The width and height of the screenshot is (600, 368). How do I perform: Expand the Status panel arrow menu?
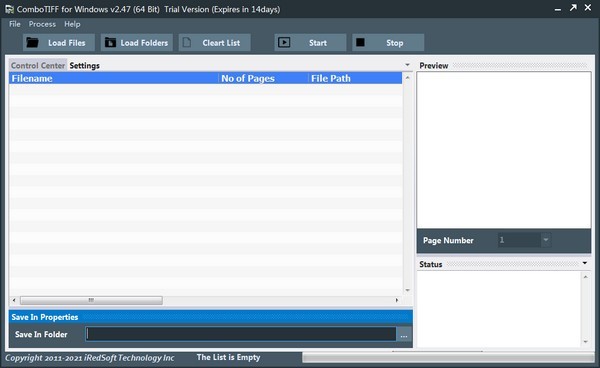coord(585,263)
